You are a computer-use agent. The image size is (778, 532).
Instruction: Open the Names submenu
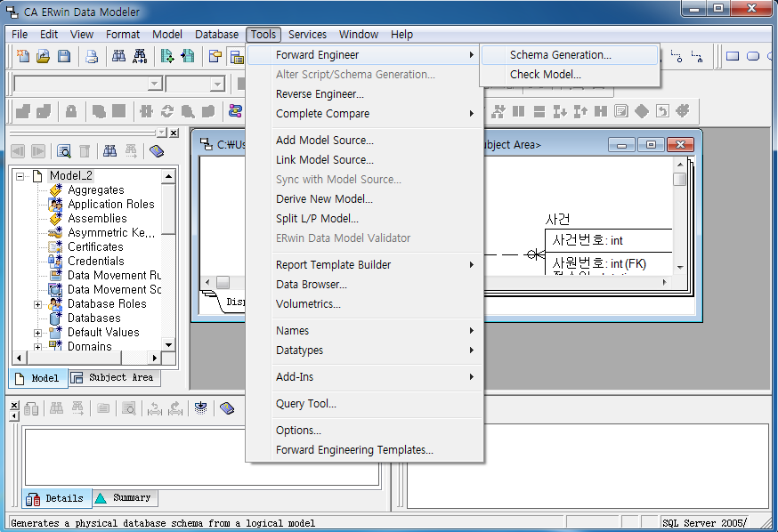click(x=365, y=331)
